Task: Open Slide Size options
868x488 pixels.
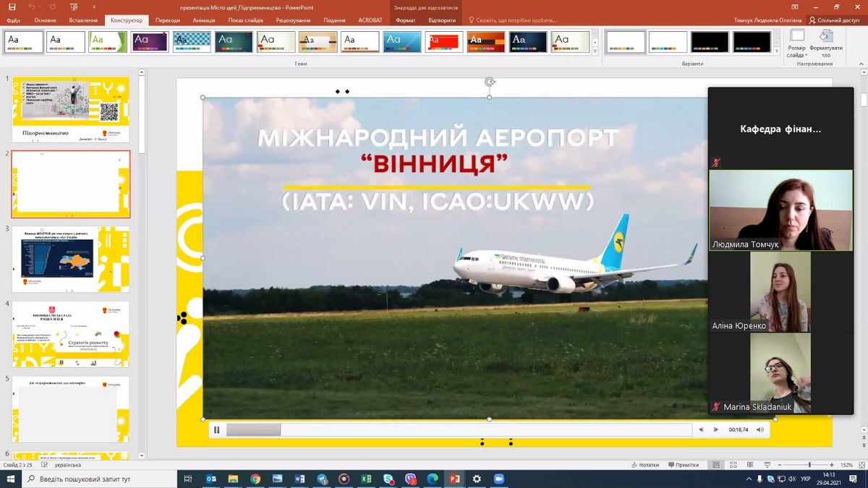Action: (x=796, y=43)
